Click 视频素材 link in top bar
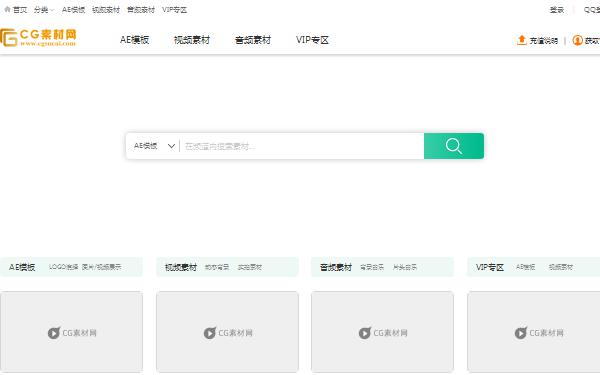Screen dimensions: 600x375 click(x=106, y=10)
